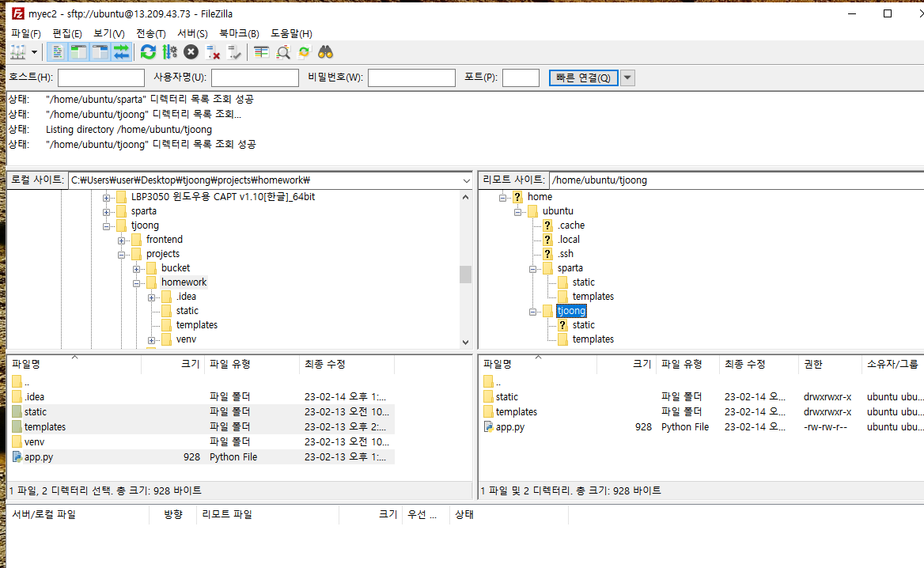This screenshot has height=568, width=924.
Task: Open the 보기(V) menu
Action: (x=109, y=33)
